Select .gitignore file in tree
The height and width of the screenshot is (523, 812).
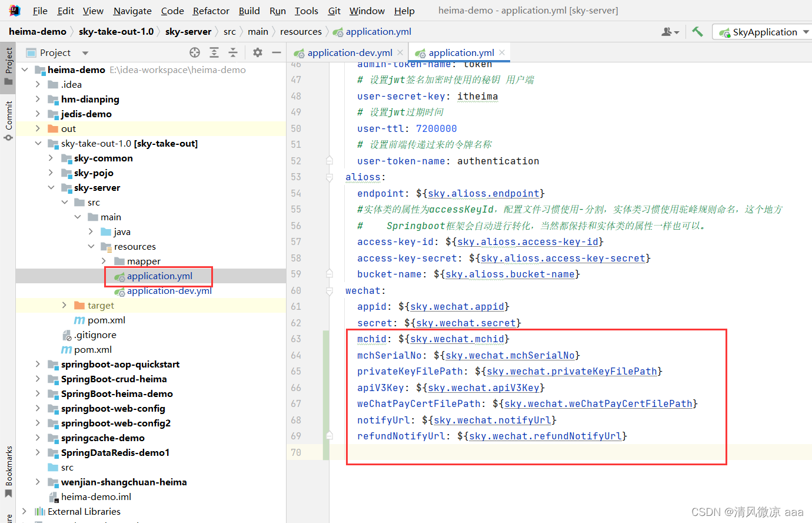(95, 335)
